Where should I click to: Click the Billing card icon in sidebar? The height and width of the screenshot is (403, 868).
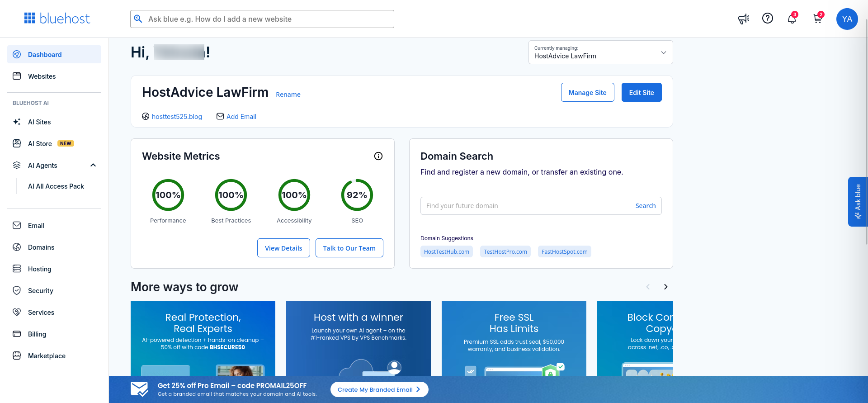17,334
